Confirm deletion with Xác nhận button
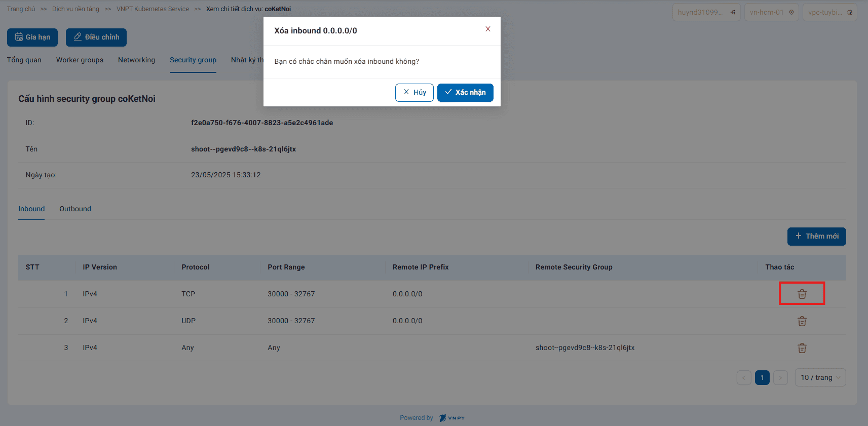The height and width of the screenshot is (426, 868). tap(465, 92)
